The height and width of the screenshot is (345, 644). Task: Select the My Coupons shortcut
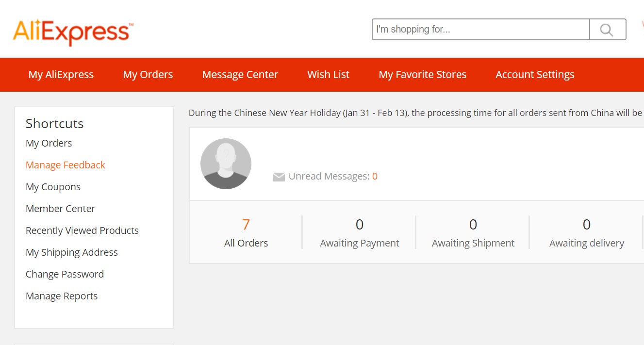pyautogui.click(x=53, y=187)
